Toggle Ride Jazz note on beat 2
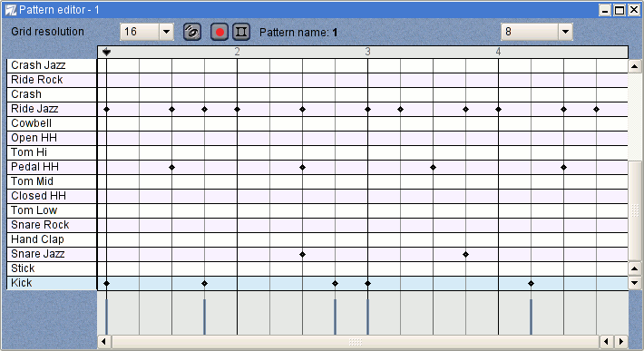Image resolution: width=644 pixels, height=351 pixels. pyautogui.click(x=237, y=109)
